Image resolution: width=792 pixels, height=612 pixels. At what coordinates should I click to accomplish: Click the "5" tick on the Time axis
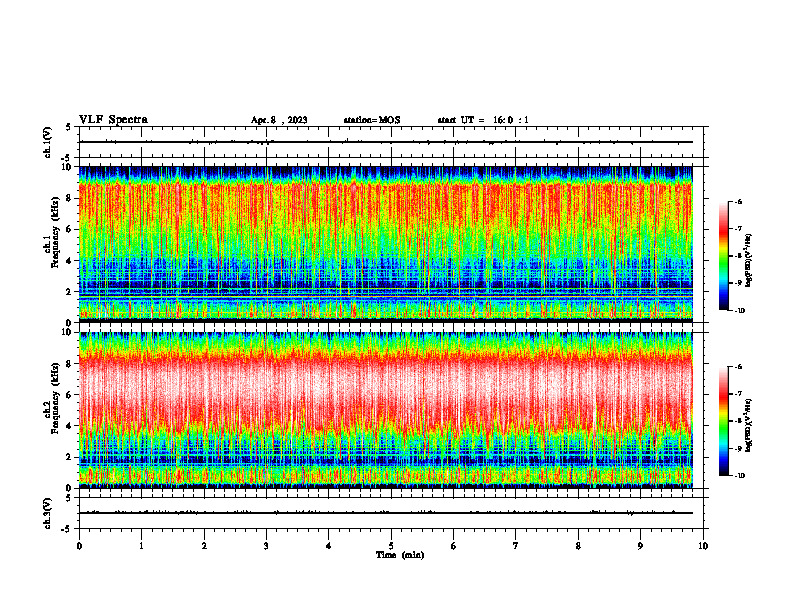point(391,546)
